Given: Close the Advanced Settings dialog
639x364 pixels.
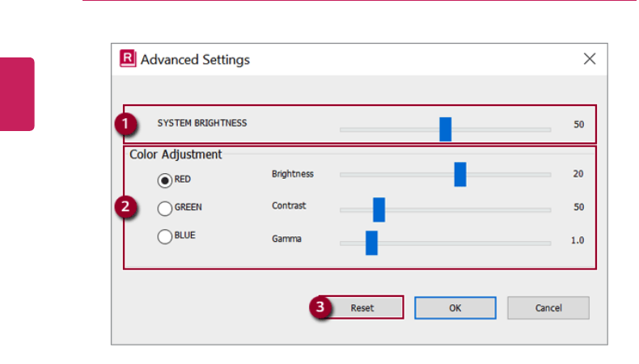Looking at the screenshot, I should tap(590, 59).
